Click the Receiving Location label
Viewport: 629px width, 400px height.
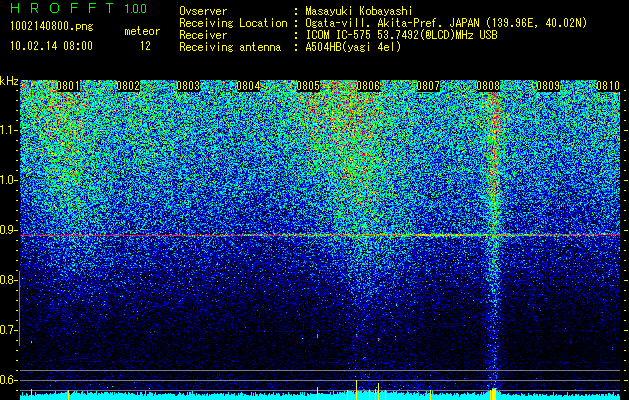tap(233, 23)
